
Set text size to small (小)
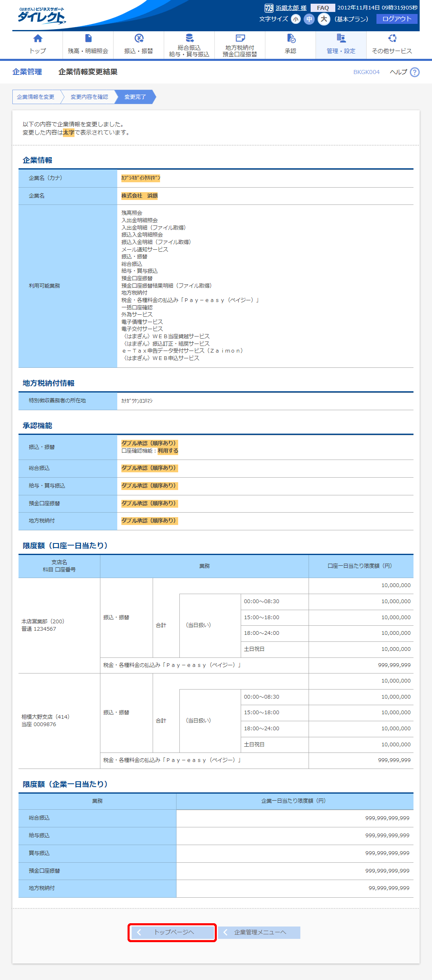tap(295, 19)
